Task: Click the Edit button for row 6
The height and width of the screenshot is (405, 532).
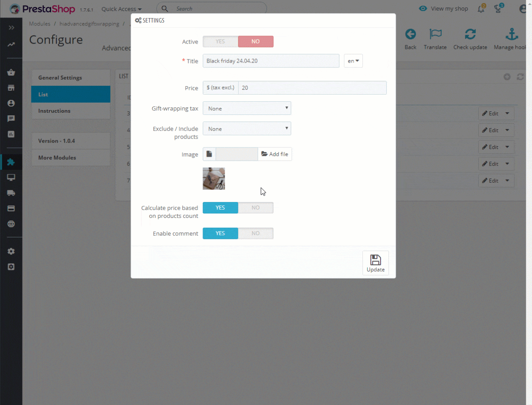Action: [x=490, y=163]
